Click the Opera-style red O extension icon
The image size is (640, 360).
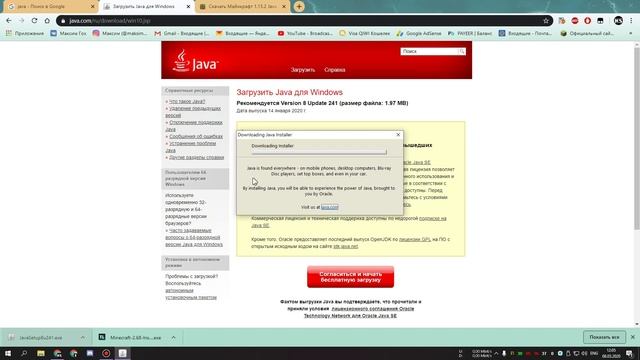click(587, 21)
